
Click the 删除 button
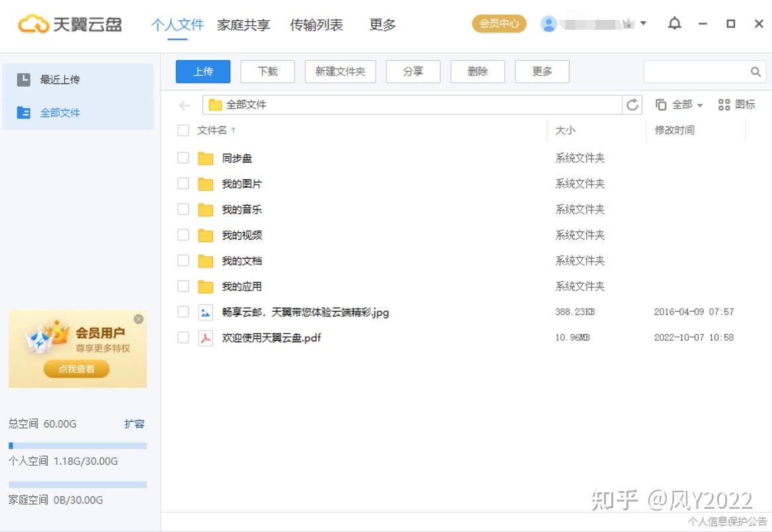[x=478, y=71]
